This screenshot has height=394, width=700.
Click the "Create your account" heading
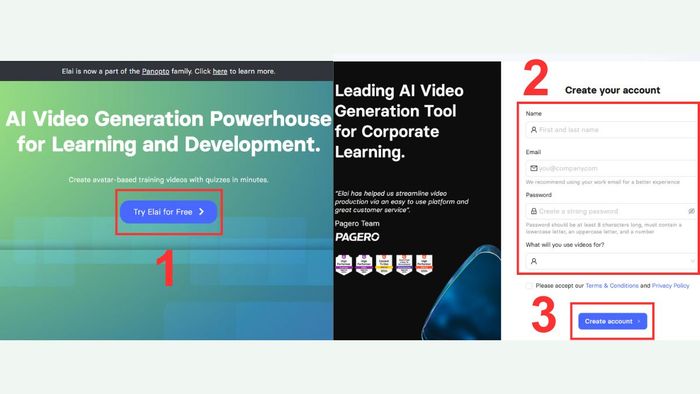(612, 90)
